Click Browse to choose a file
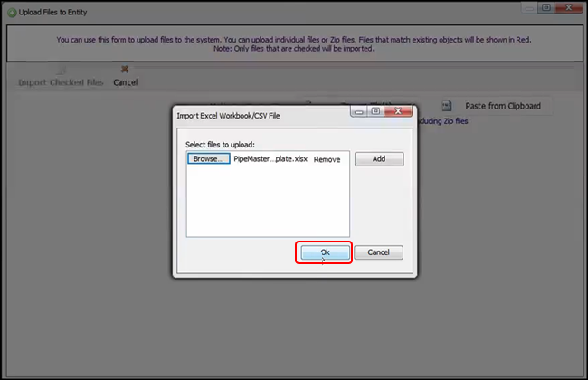The width and height of the screenshot is (588, 380). [209, 158]
